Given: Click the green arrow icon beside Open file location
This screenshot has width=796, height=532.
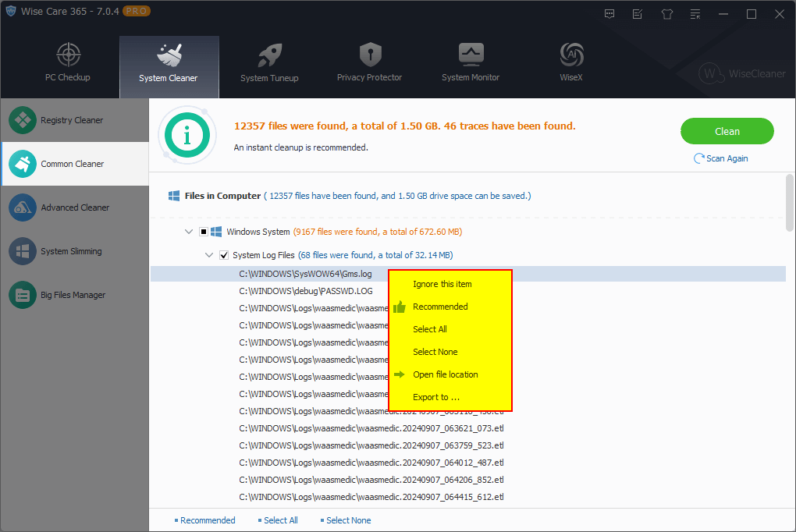Looking at the screenshot, I should click(x=400, y=374).
